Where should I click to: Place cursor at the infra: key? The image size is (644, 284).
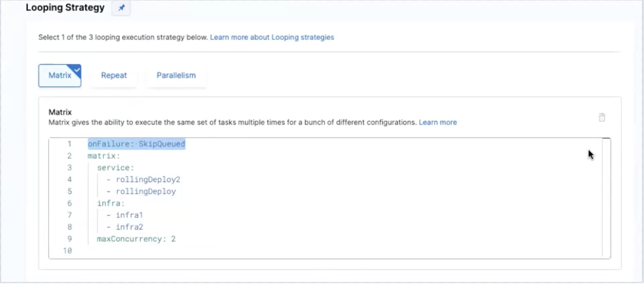(x=111, y=203)
